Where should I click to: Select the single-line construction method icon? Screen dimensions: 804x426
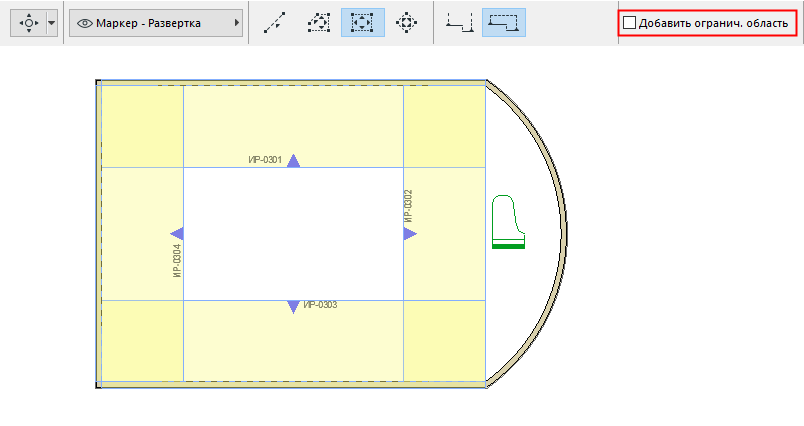pyautogui.click(x=275, y=23)
